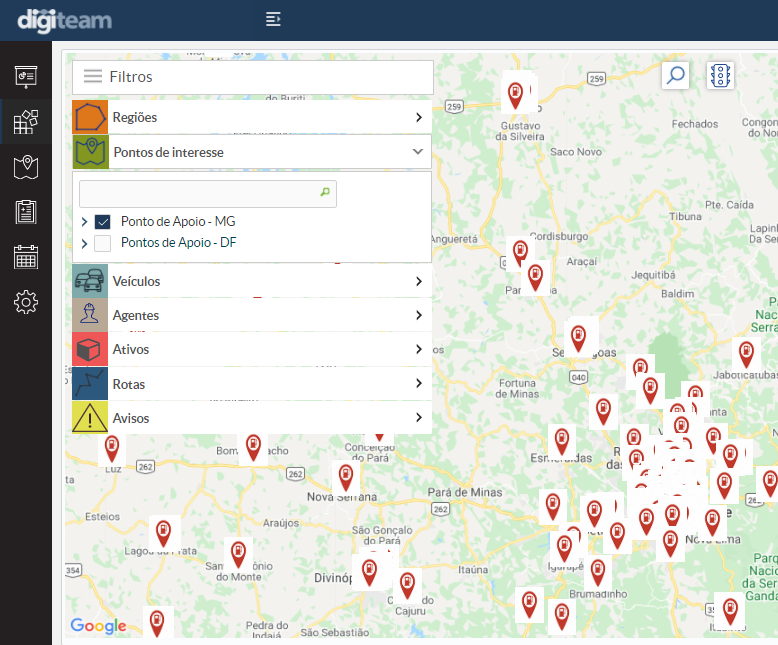The width and height of the screenshot is (778, 645).
Task: Select the fuel marker near Lagoa da Prata
Action: [163, 534]
